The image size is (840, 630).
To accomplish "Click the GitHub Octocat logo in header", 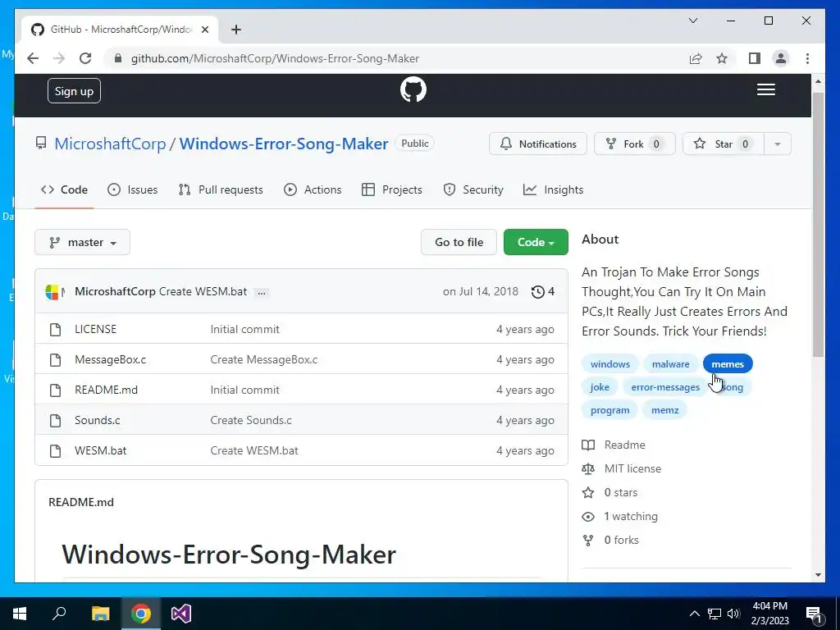I will [x=413, y=89].
